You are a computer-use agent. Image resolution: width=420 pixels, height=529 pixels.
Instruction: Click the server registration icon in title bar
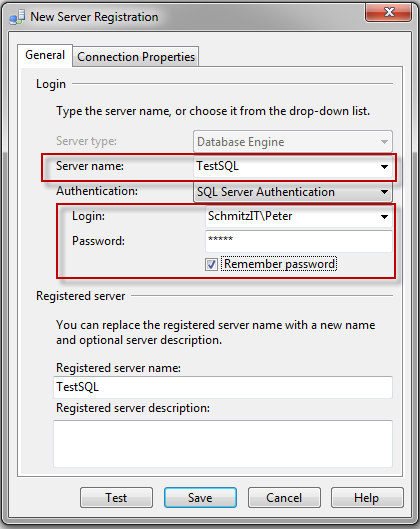17,17
